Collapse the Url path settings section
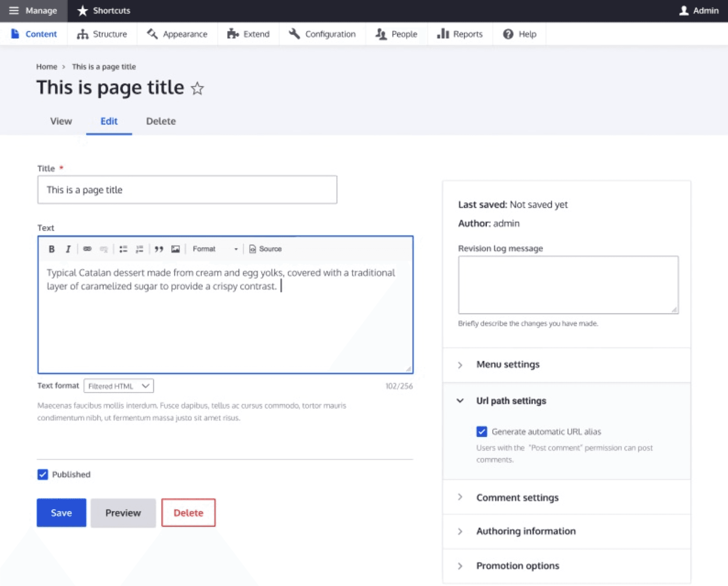This screenshot has height=586, width=728. (x=511, y=401)
